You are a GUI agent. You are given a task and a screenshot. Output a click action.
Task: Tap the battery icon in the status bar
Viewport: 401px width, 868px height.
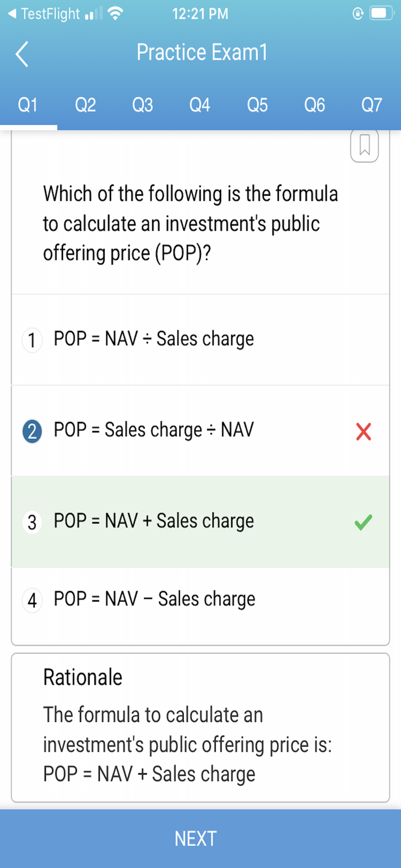(382, 14)
